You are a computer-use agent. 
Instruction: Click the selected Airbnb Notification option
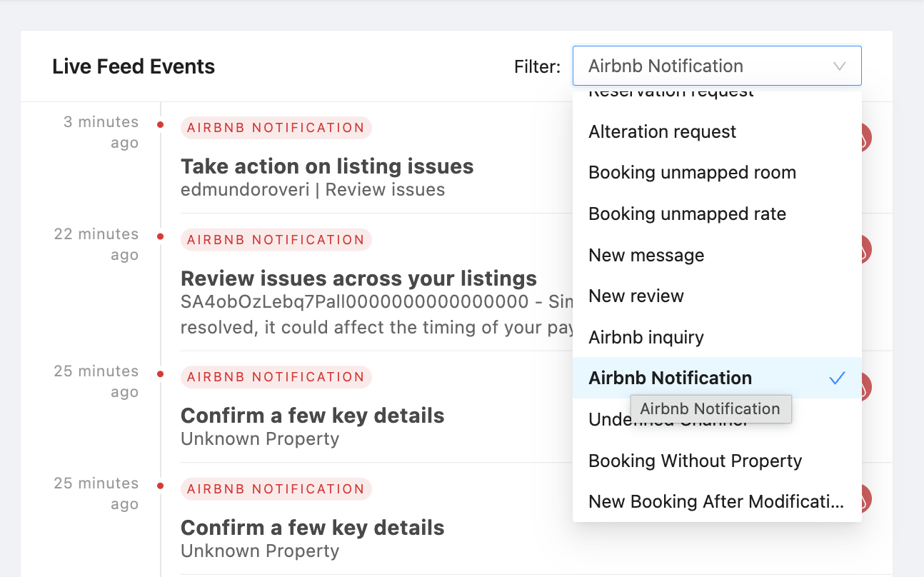[717, 378]
